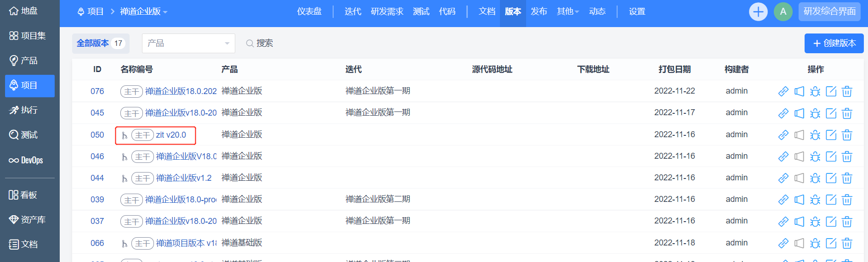Open 资产库 in the left sidebar
This screenshot has width=868, height=262.
(28, 220)
